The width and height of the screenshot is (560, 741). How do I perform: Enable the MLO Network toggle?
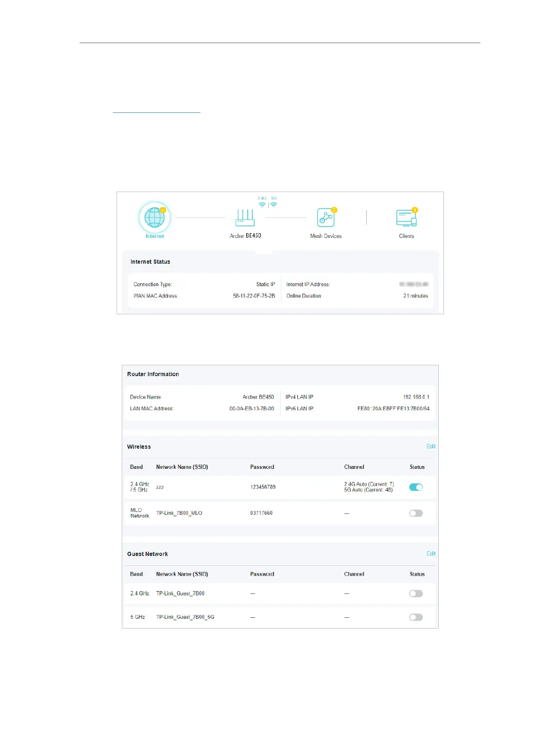[416, 513]
